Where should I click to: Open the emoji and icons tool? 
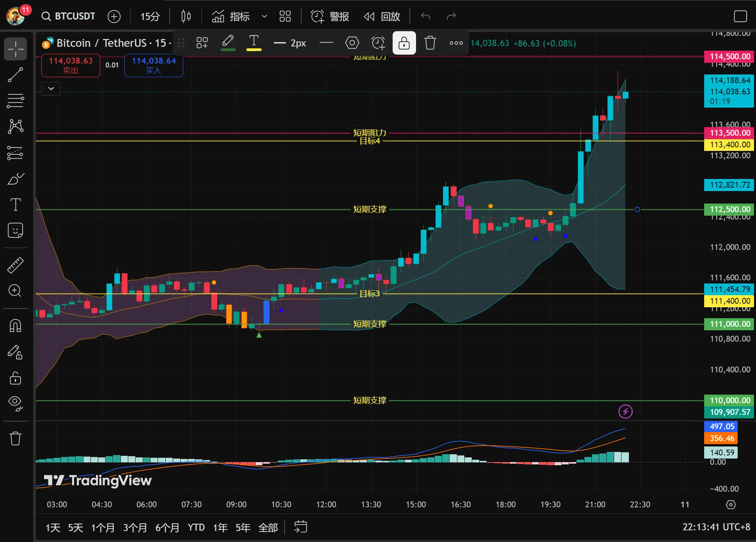coord(16,230)
